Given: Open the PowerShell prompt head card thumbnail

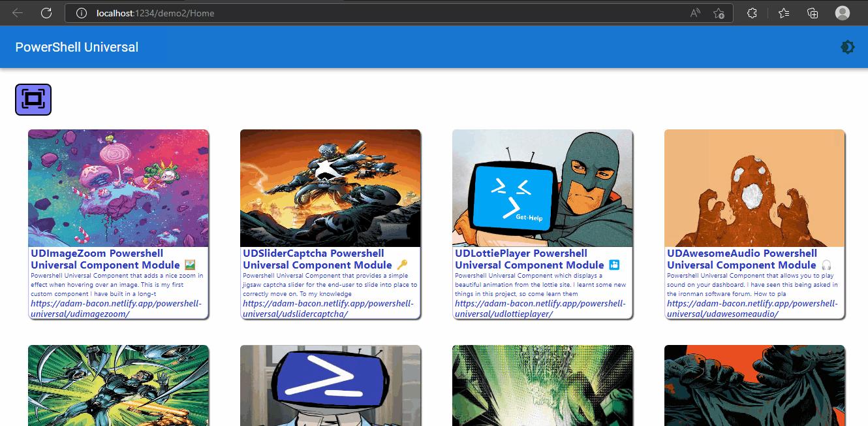Looking at the screenshot, I should tap(330, 385).
